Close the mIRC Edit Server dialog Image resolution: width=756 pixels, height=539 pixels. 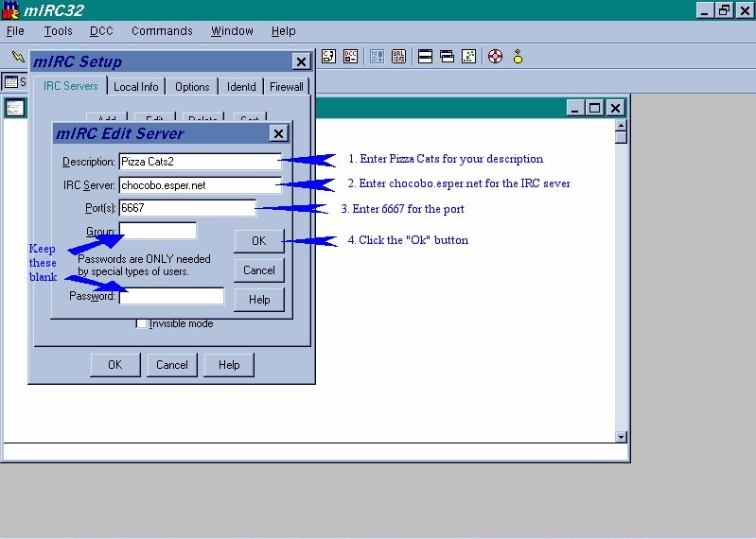[x=279, y=133]
